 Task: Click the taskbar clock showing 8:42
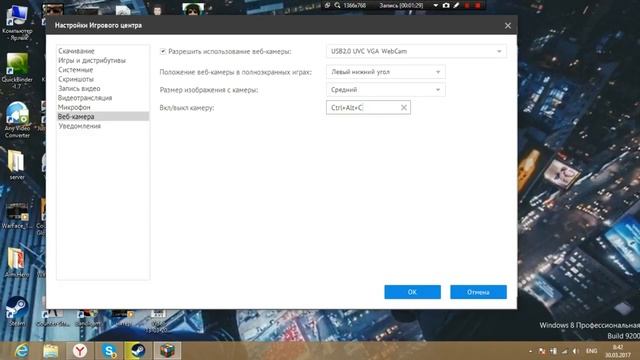(x=618, y=351)
